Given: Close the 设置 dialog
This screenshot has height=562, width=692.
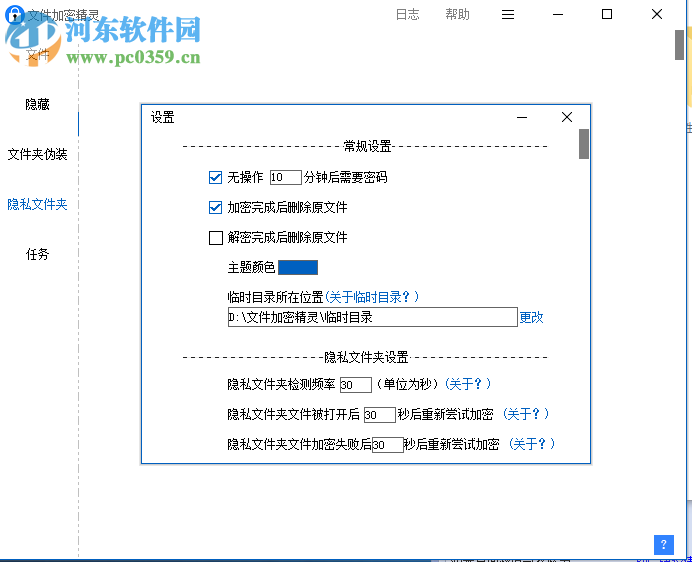Looking at the screenshot, I should click(x=567, y=117).
